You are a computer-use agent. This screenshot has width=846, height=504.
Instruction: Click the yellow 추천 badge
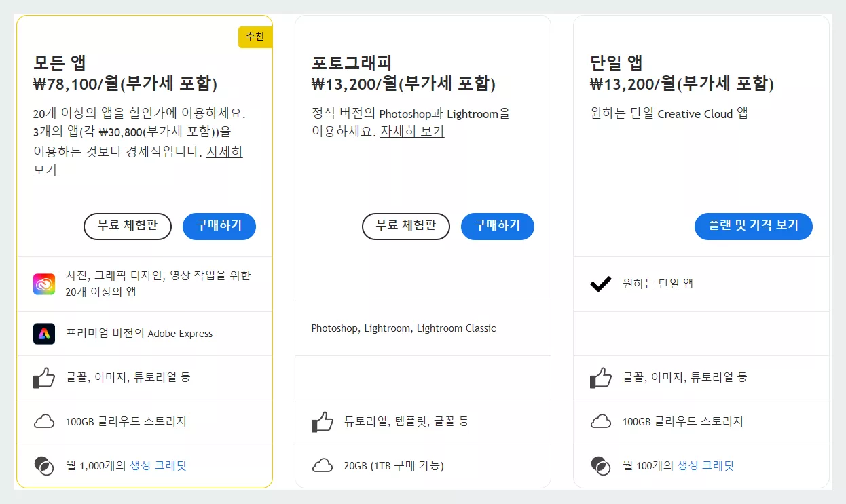(255, 37)
